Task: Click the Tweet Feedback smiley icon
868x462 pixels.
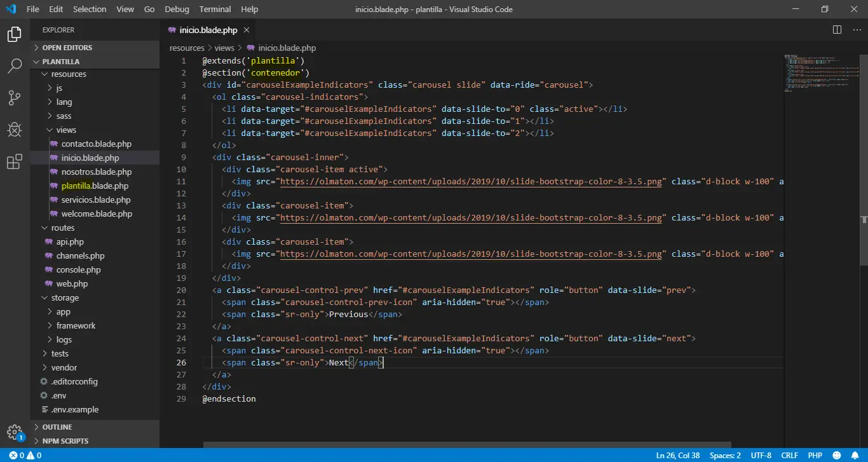Action: (x=837, y=455)
